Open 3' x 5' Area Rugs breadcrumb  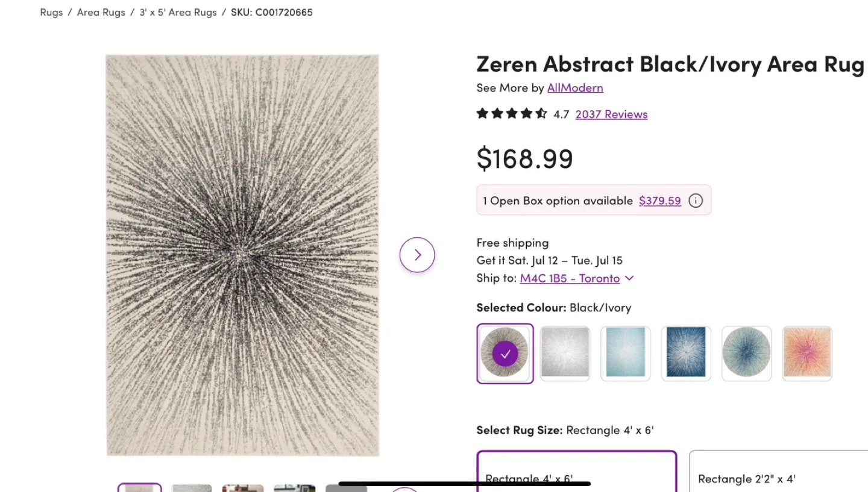coord(178,12)
